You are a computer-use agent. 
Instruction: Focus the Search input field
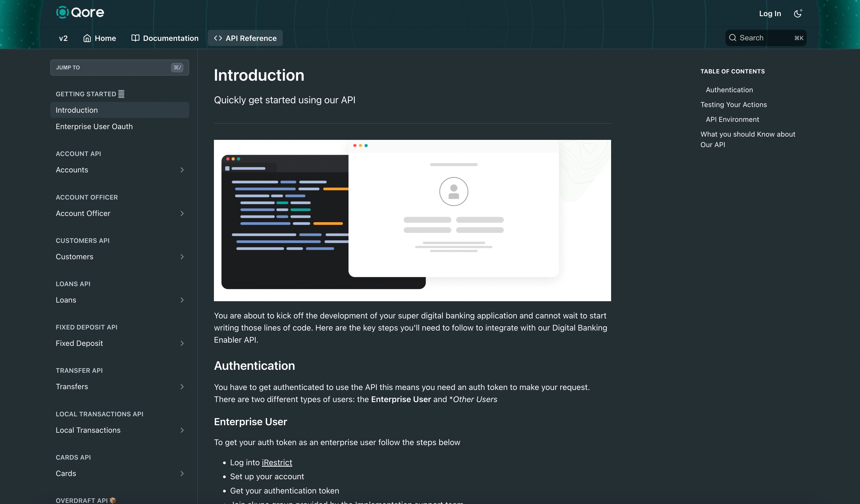click(766, 38)
